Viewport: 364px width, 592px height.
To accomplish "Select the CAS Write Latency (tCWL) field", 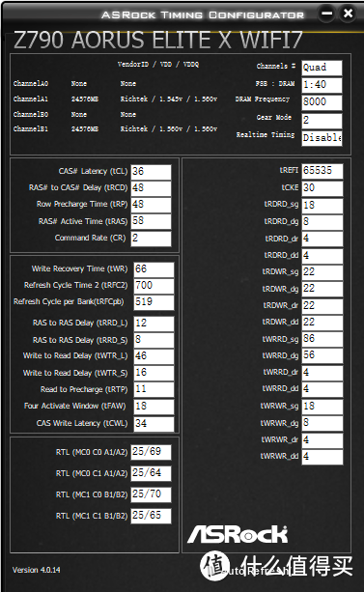I will (154, 424).
